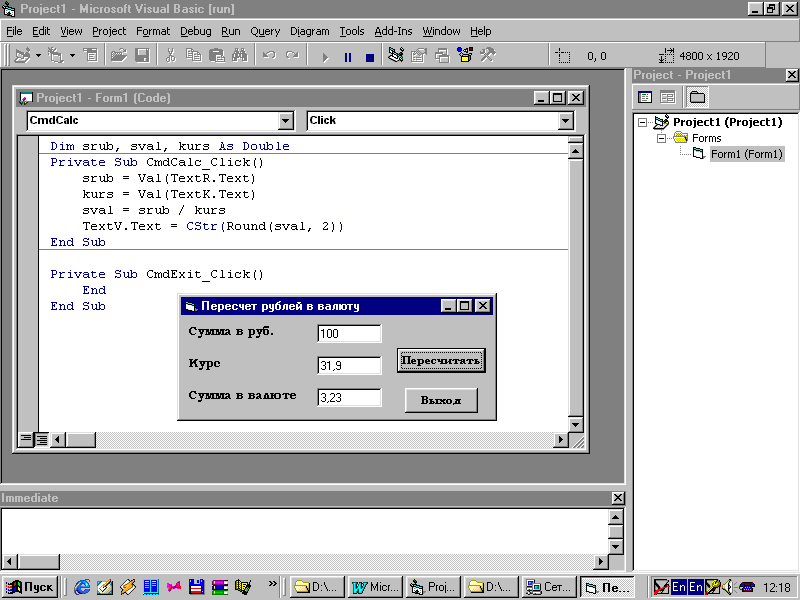Click the Add Standard EXE Project icon
Viewport: 800px width, 600px height.
point(22,55)
